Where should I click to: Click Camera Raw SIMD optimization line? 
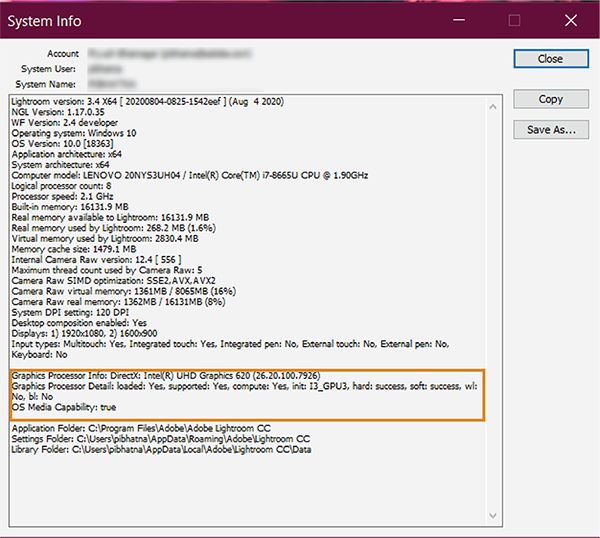(114, 280)
